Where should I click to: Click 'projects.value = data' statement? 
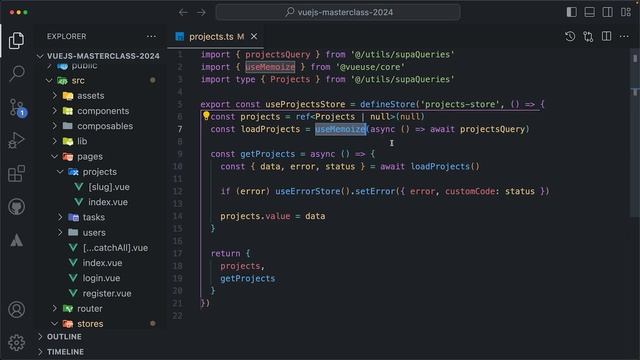273,216
